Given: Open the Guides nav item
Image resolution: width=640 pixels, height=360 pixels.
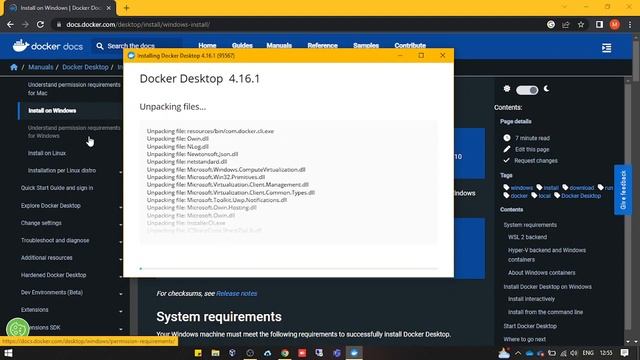Looking at the screenshot, I should tap(242, 45).
